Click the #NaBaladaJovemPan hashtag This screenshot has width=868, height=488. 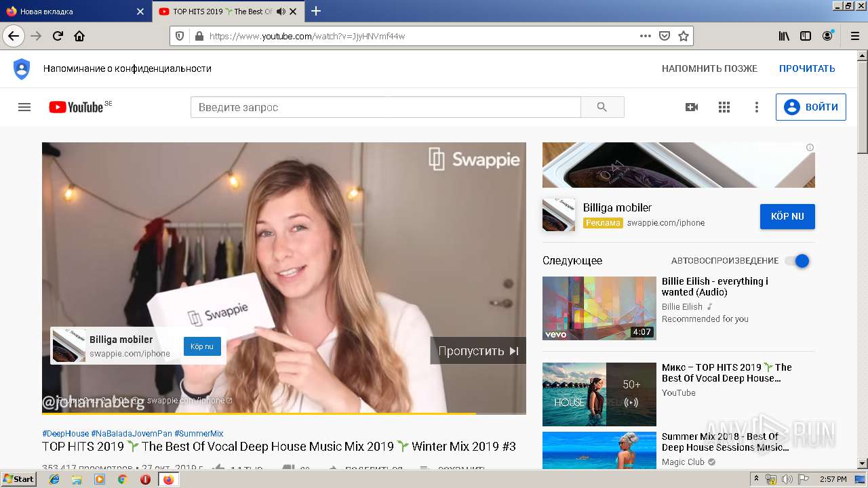(132, 434)
